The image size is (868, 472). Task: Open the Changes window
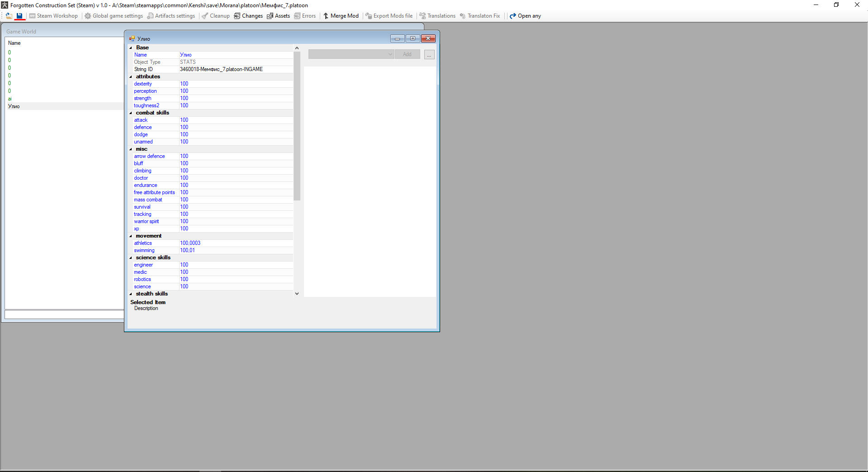(248, 16)
